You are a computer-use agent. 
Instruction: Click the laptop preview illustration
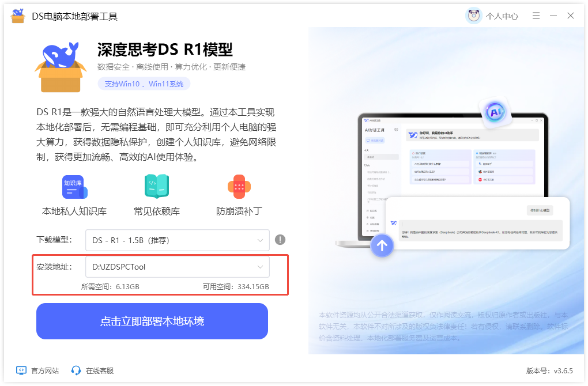click(453, 180)
